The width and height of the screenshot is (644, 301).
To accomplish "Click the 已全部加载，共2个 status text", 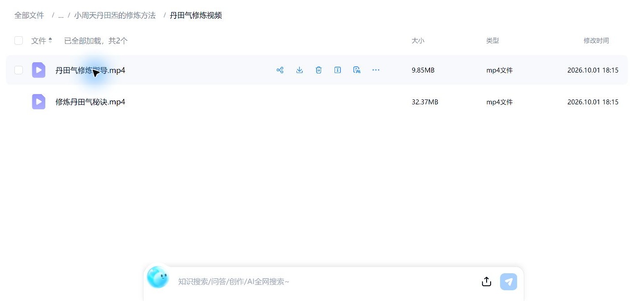I will 96,41.
